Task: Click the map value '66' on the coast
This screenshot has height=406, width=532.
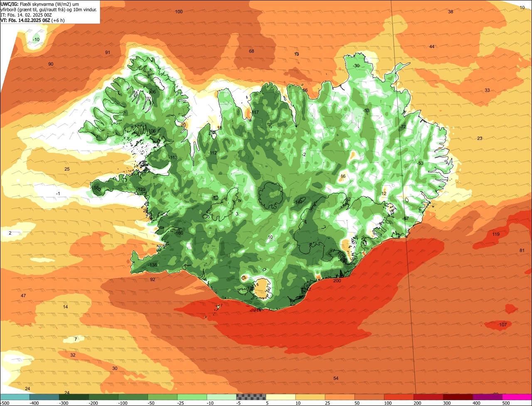Action: (x=305, y=90)
